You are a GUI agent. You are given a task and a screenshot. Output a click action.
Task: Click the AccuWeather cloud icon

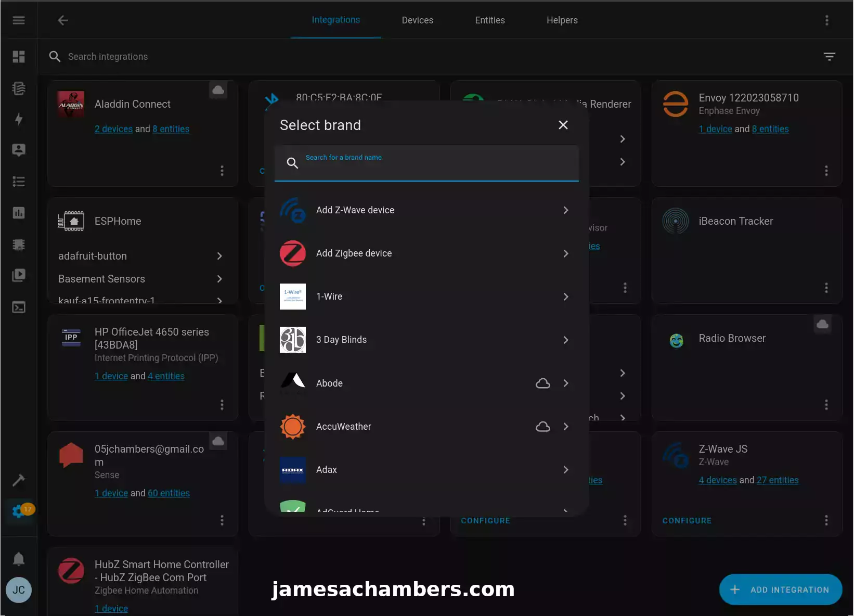543,427
